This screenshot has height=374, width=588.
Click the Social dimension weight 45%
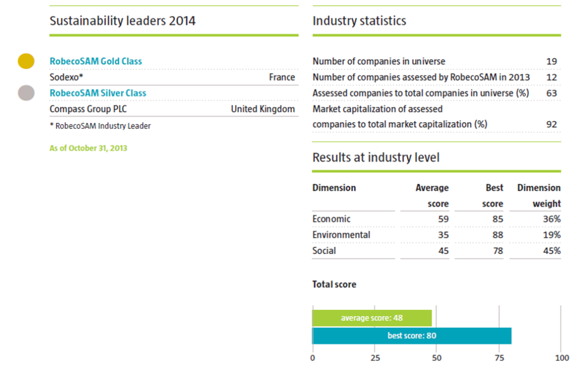551,251
